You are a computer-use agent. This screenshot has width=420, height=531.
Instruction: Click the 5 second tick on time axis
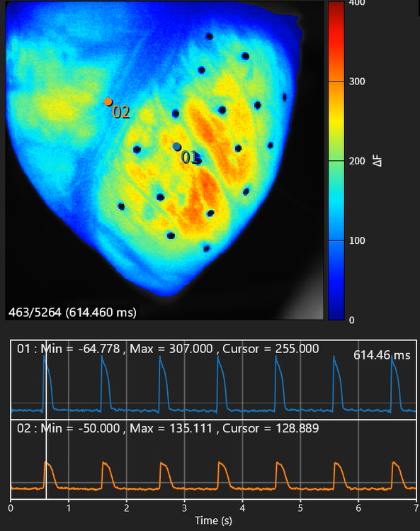[300, 508]
